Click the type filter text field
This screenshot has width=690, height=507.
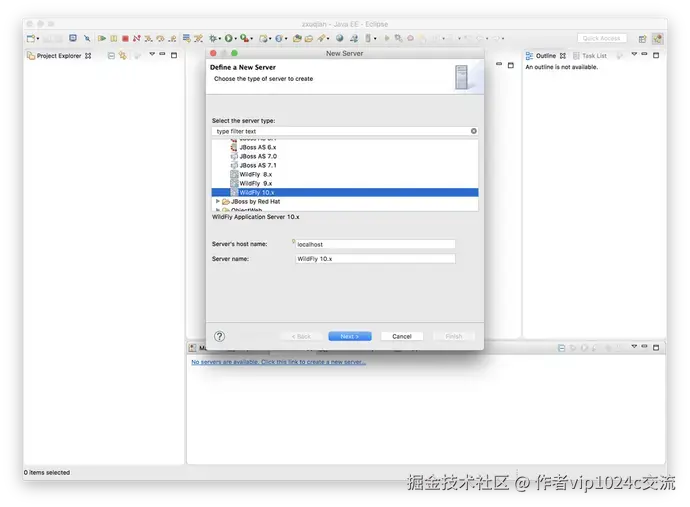pos(341,131)
